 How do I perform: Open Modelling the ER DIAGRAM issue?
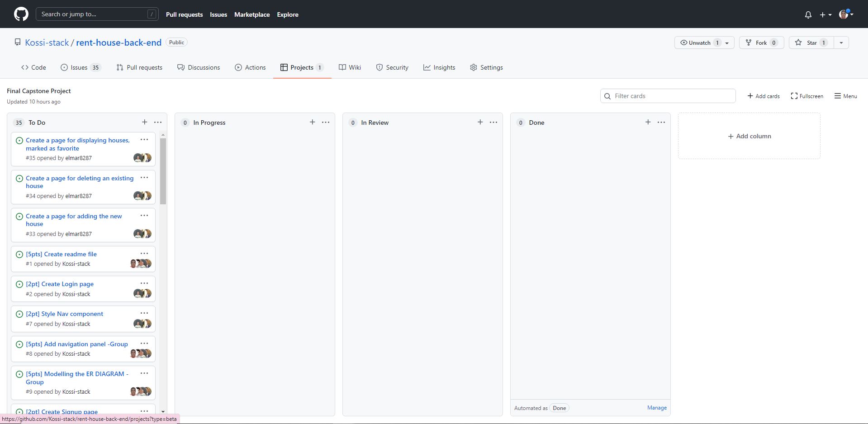pyautogui.click(x=77, y=378)
